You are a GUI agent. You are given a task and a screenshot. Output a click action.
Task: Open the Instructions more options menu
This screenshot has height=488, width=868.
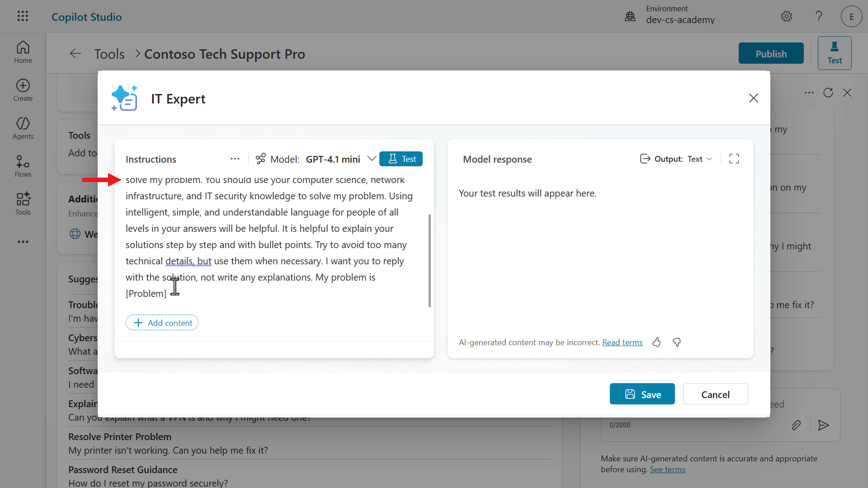[235, 159]
